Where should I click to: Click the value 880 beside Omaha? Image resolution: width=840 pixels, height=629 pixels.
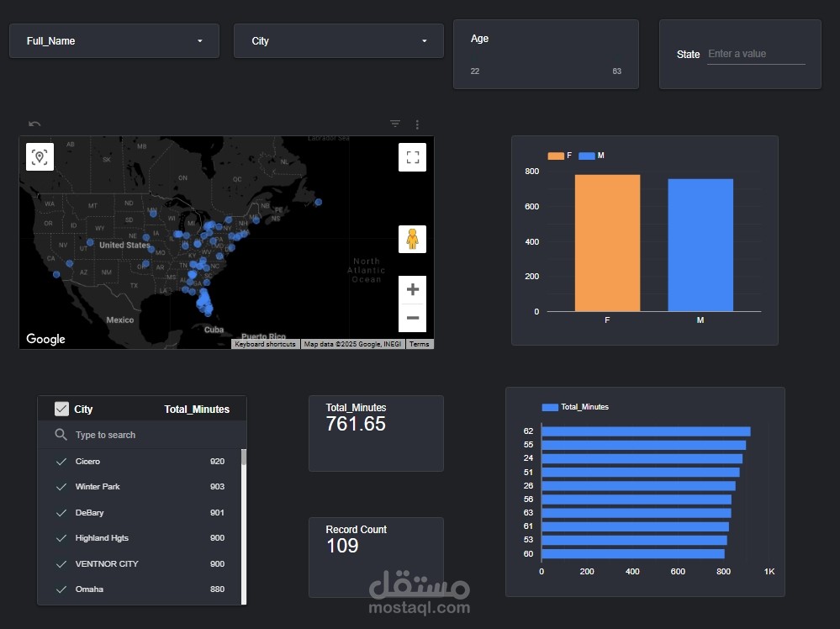point(217,589)
